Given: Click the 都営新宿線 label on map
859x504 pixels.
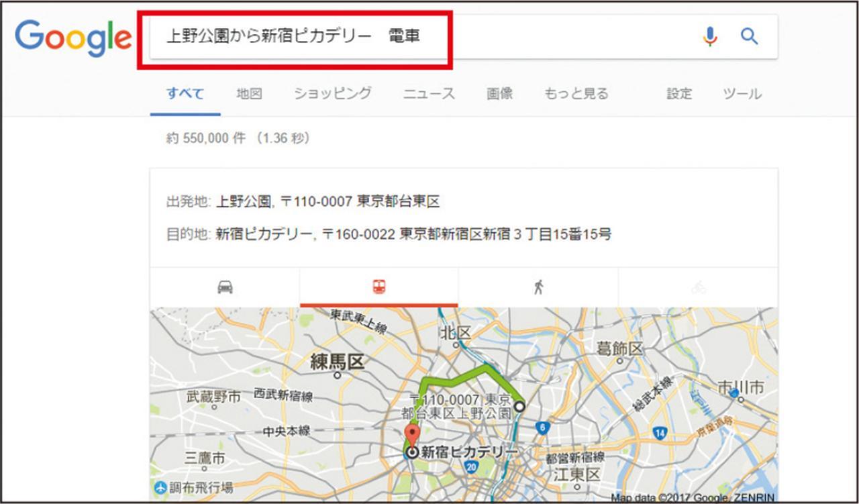Looking at the screenshot, I should [575, 458].
